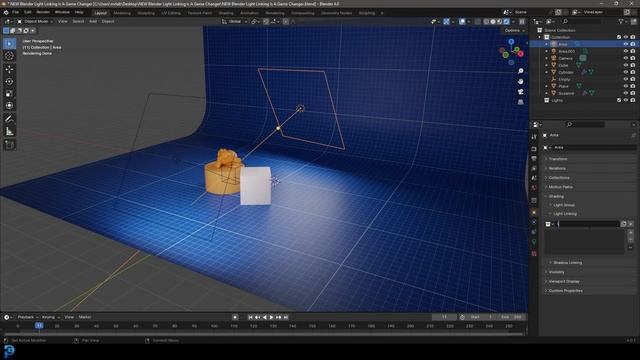Image resolution: width=640 pixels, height=360 pixels.
Task: Click the outliner search field
Action: pyautogui.click(x=582, y=21)
